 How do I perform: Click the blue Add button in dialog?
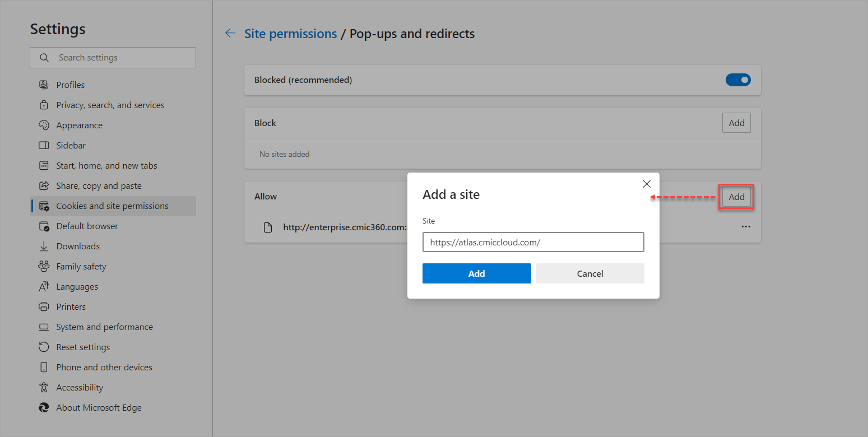(476, 273)
